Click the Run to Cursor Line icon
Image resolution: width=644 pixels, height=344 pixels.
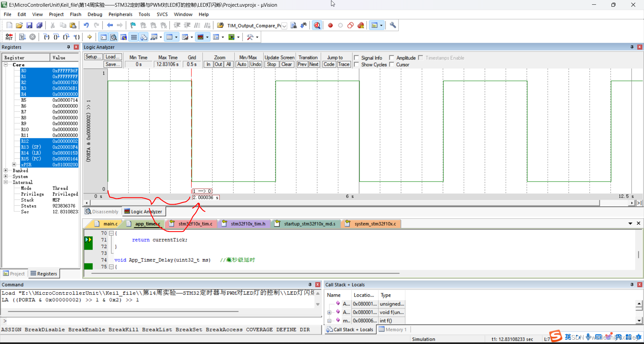pos(77,37)
